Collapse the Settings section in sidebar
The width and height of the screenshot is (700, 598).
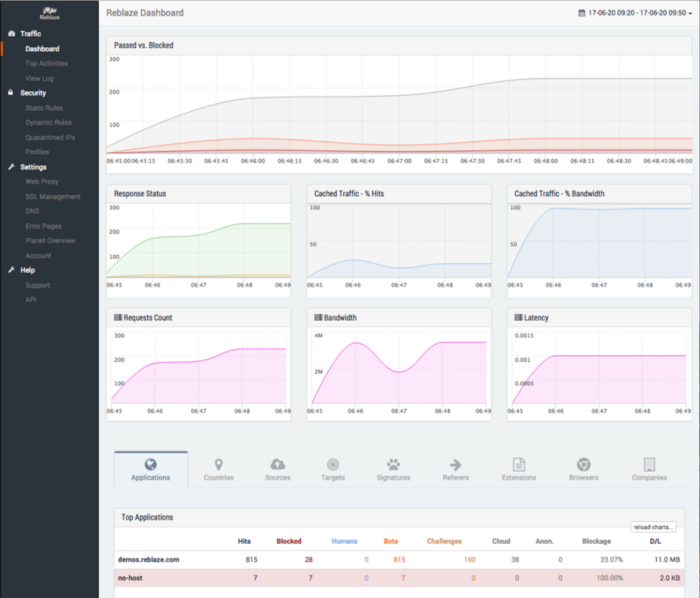click(33, 167)
